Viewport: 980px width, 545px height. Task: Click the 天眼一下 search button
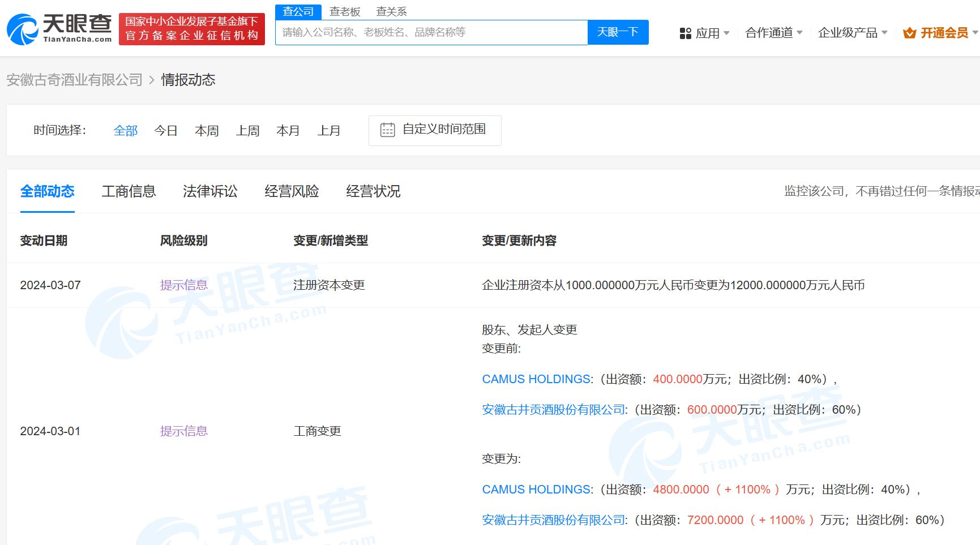618,32
